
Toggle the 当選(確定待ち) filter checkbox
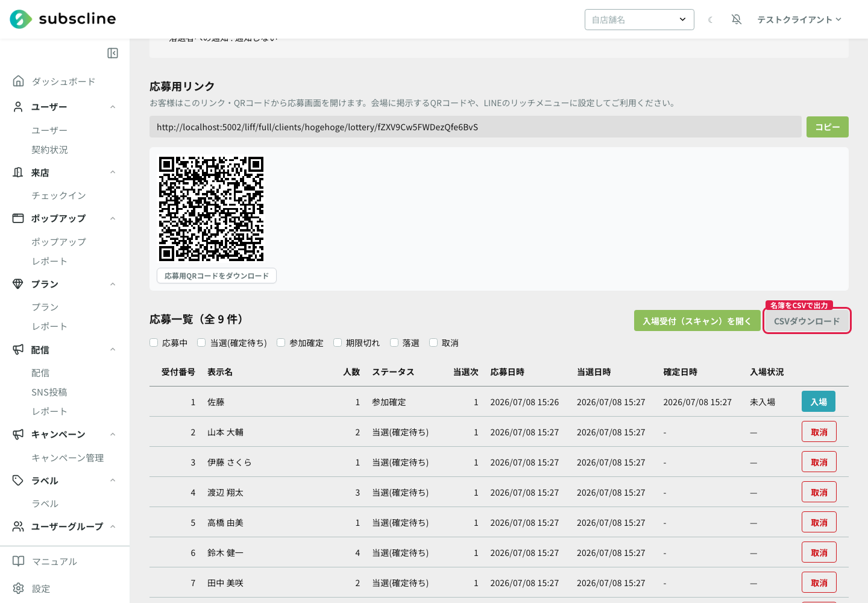pyautogui.click(x=201, y=343)
